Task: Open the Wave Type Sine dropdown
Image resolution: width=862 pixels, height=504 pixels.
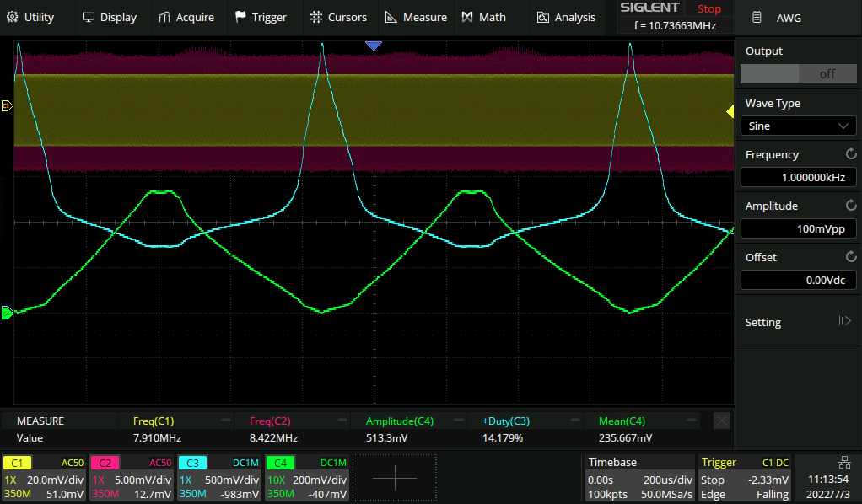Action: pyautogui.click(x=798, y=126)
